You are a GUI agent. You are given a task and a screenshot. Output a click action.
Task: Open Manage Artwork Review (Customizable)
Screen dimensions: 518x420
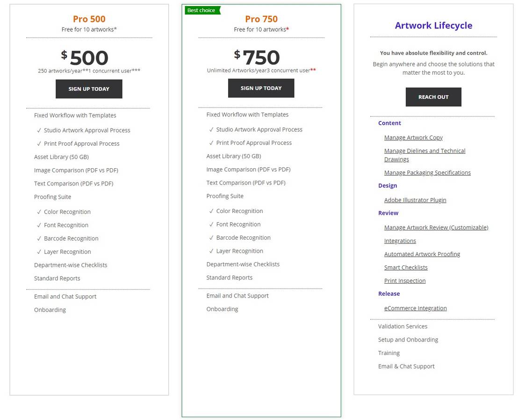(x=436, y=227)
